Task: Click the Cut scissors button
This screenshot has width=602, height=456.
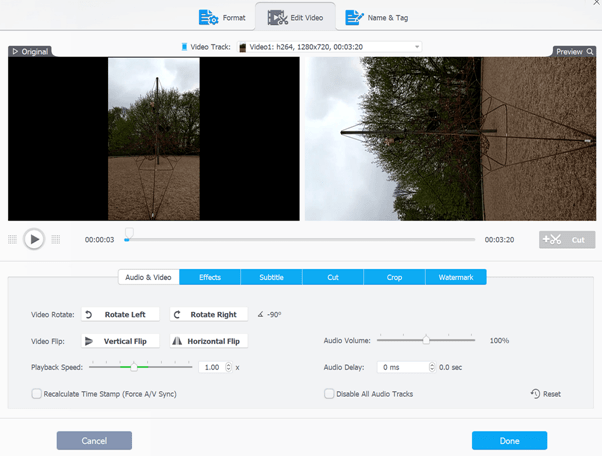Action: (567, 240)
